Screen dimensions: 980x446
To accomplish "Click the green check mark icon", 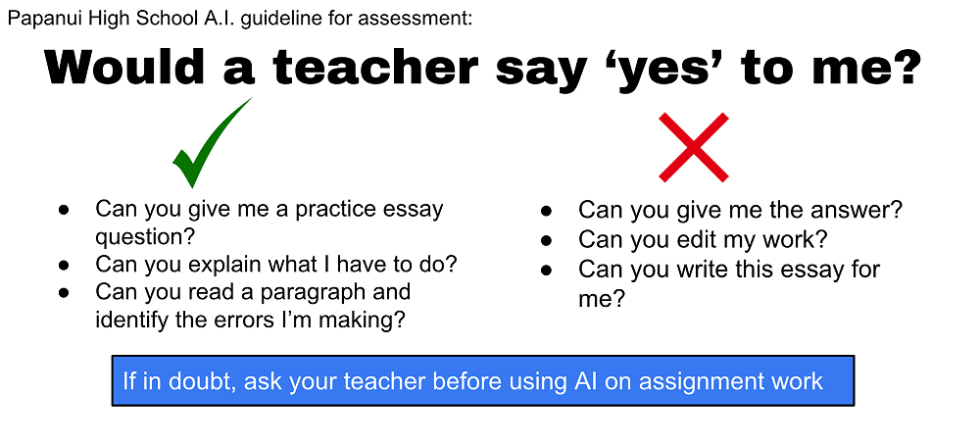I will (208, 145).
